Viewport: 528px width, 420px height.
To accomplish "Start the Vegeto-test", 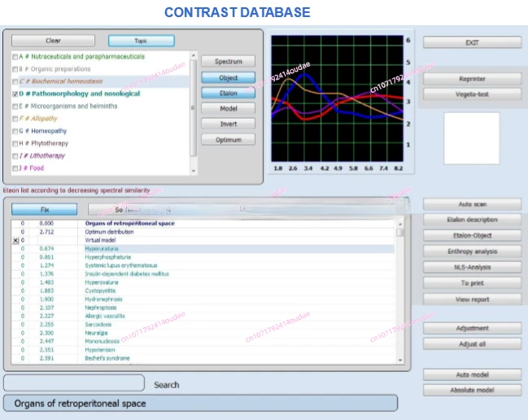I will [x=472, y=94].
